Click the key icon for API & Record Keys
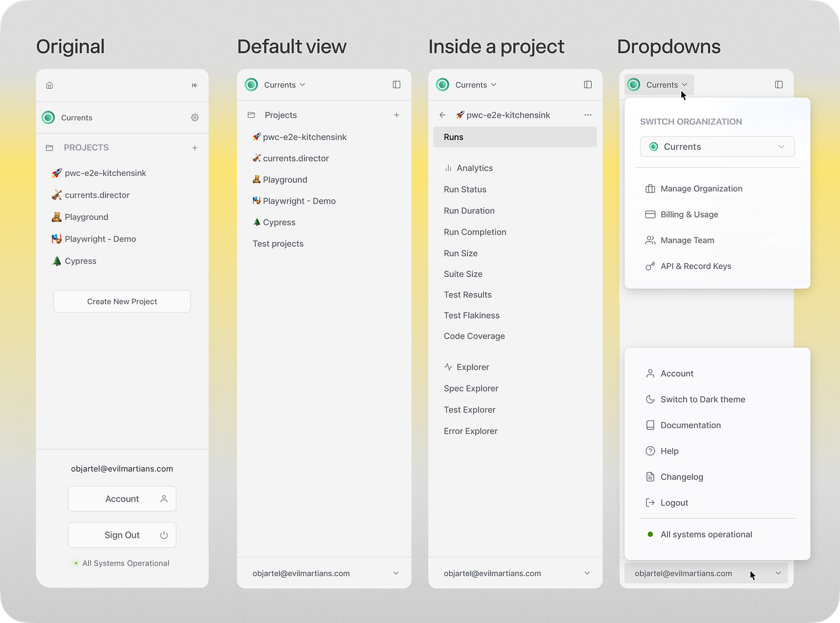Image resolution: width=840 pixels, height=623 pixels. [650, 266]
